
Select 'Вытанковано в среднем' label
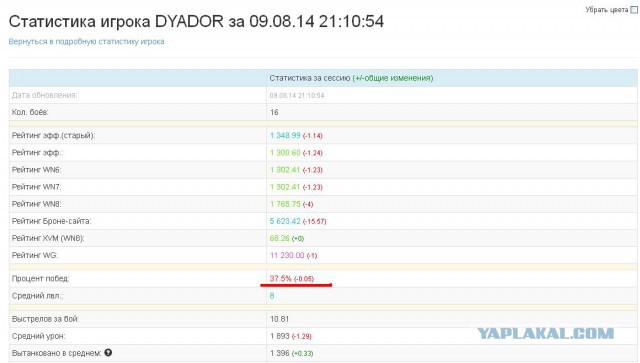tap(56, 354)
